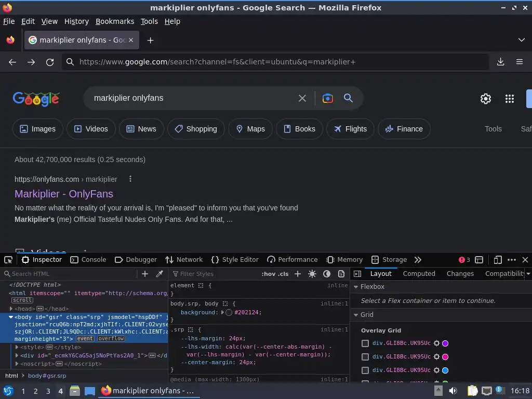Change the magenta grid overlay color
Image resolution: width=532 pixels, height=399 pixels.
445,357
